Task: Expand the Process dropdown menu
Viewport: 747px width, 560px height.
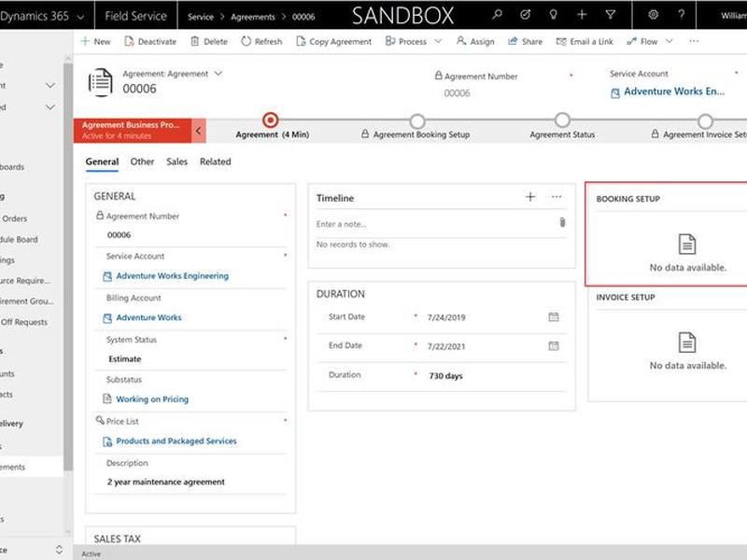Action: (438, 41)
